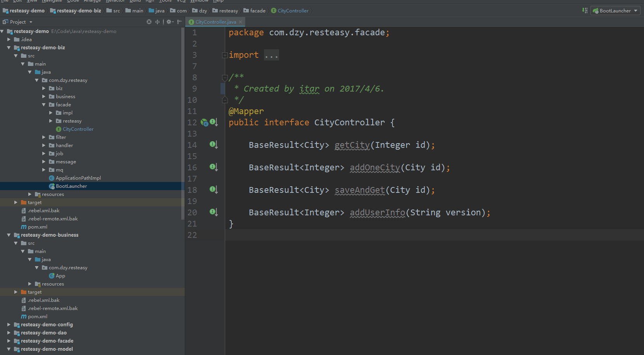Click the implementation gutter icon beside getCity
Screen dimensions: 644x355
[x=214, y=145]
